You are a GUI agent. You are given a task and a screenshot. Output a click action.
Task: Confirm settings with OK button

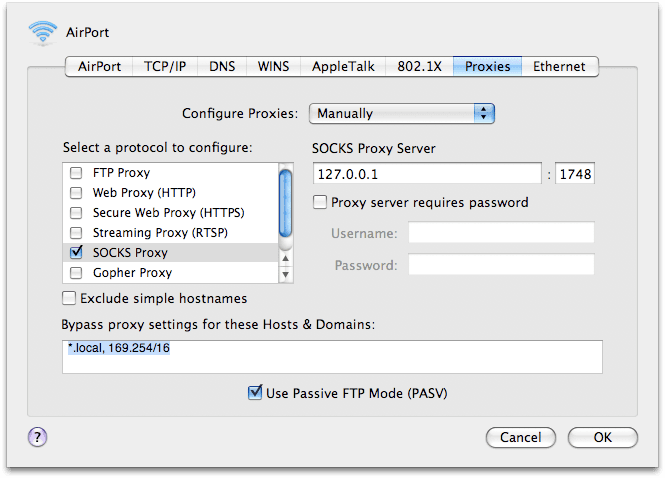tap(602, 437)
